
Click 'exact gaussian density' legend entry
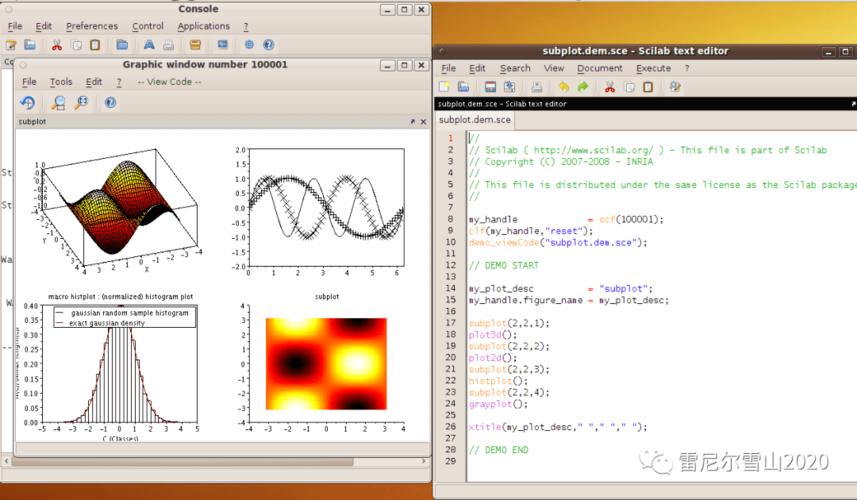107,323
